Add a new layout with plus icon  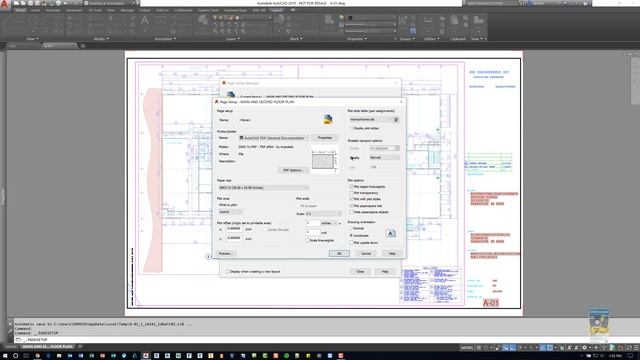80,347
